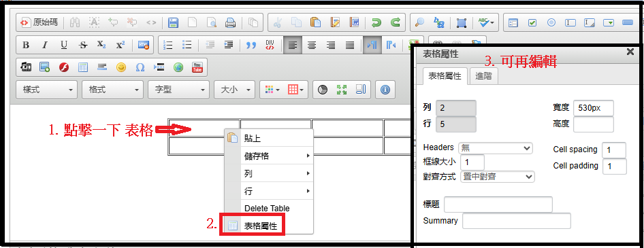Click the insert Table toolbar icon
Image resolution: width=644 pixels, height=248 pixels.
(83, 67)
